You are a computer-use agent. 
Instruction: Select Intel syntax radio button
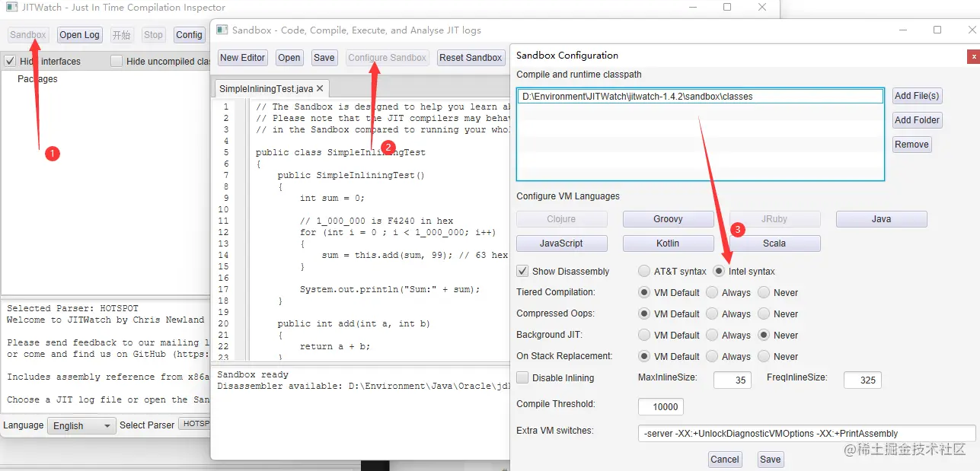click(x=719, y=271)
